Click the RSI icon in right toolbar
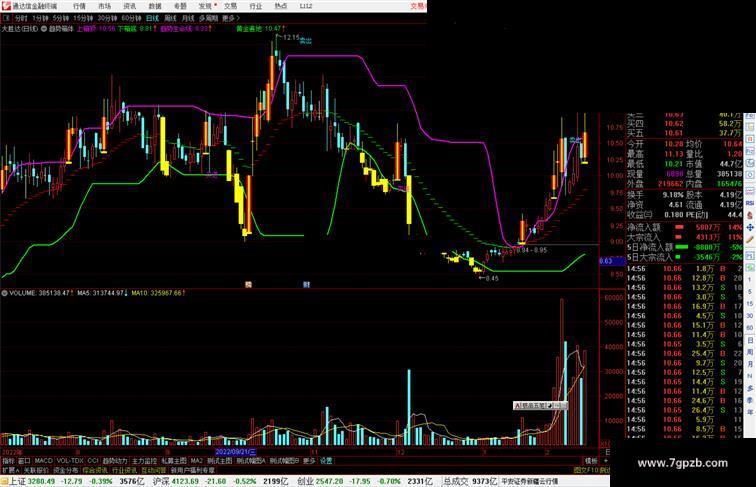Image resolution: width=756 pixels, height=487 pixels. pyautogui.click(x=750, y=203)
